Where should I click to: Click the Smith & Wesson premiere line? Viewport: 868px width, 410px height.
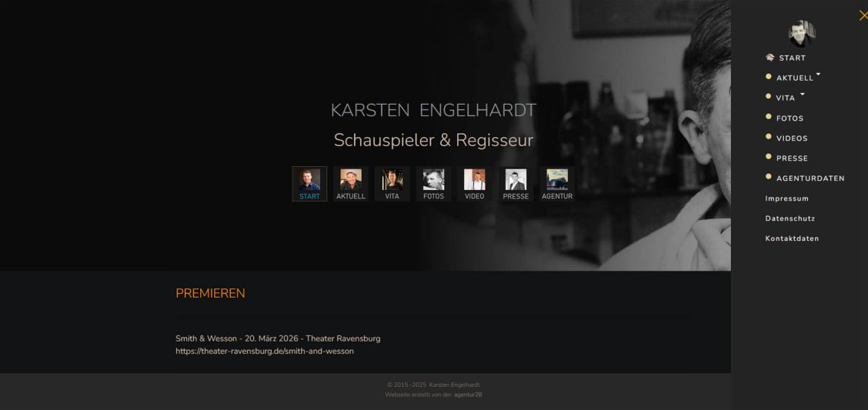tap(278, 338)
